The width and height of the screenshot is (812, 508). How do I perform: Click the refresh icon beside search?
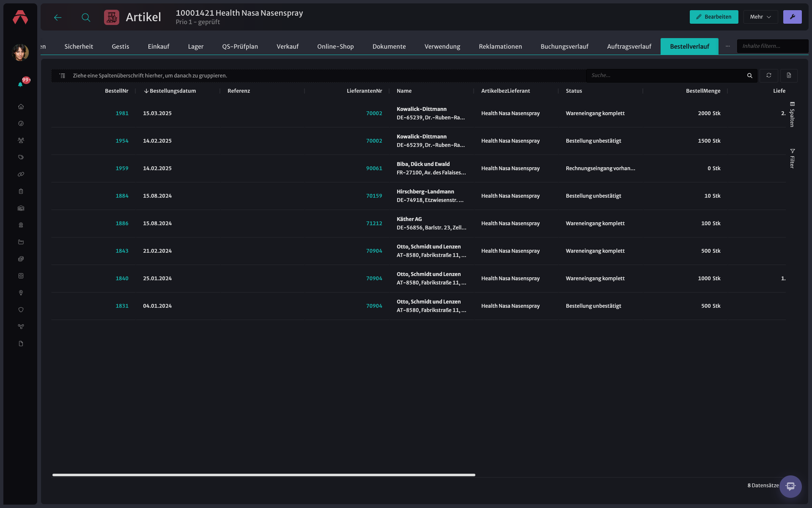[x=768, y=75]
